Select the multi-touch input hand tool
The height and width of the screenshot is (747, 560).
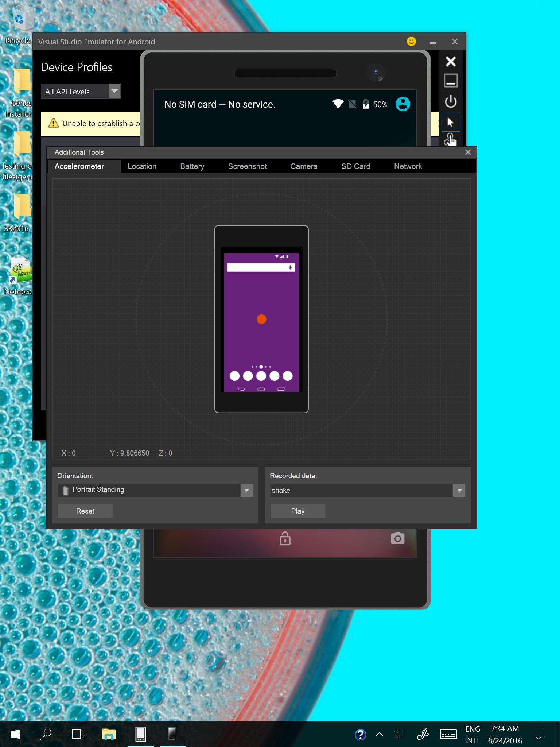(451, 140)
